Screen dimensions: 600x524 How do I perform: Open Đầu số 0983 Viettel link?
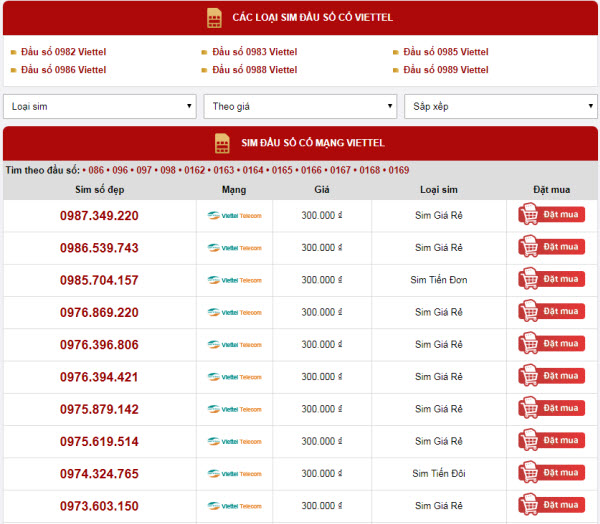[255, 52]
